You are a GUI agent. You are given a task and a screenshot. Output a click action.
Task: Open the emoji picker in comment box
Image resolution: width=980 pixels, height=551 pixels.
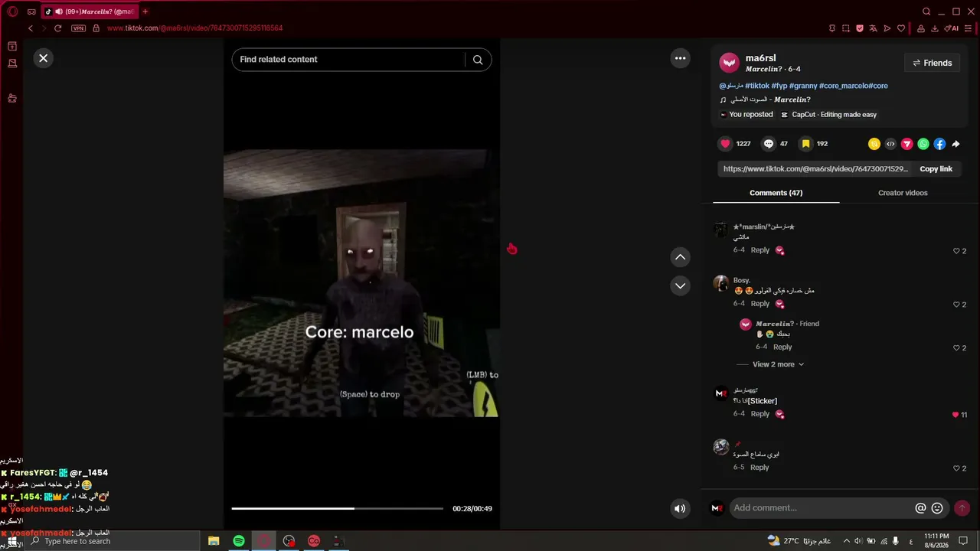[937, 508]
